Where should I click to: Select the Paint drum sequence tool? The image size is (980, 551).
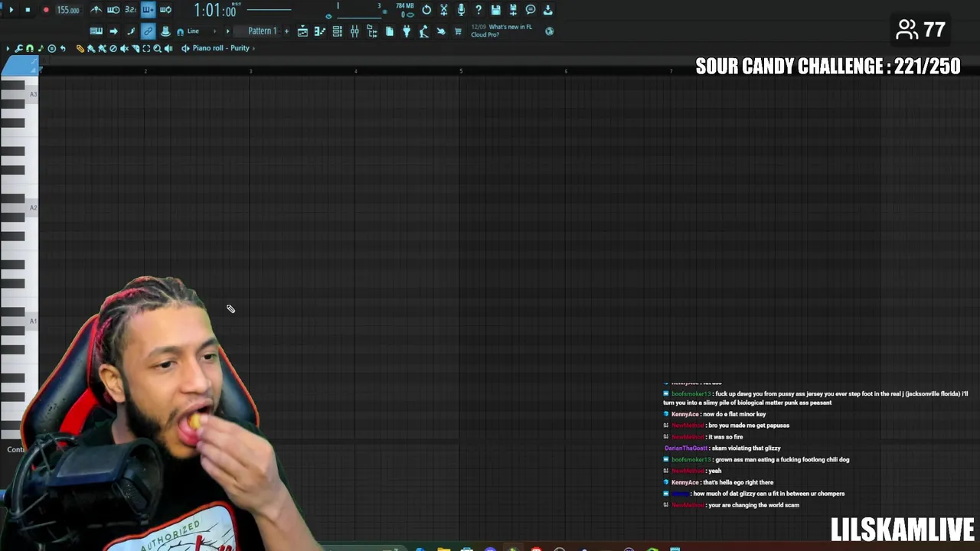click(x=102, y=48)
